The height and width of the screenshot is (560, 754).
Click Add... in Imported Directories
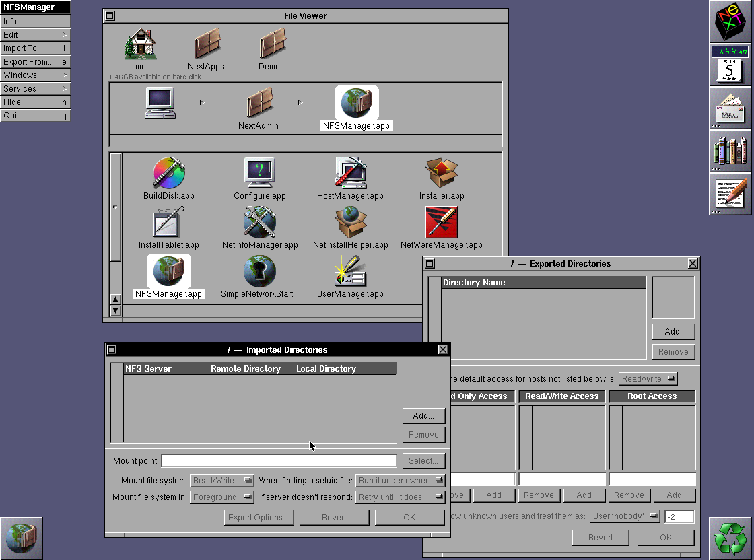[x=423, y=416]
